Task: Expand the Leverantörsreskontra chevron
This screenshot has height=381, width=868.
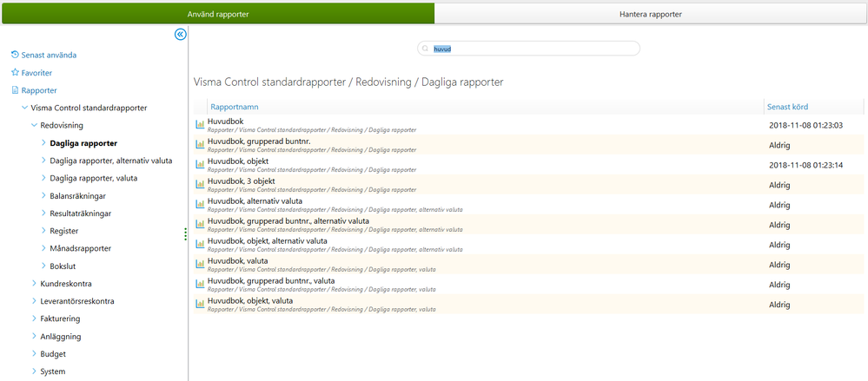Action: click(x=35, y=301)
